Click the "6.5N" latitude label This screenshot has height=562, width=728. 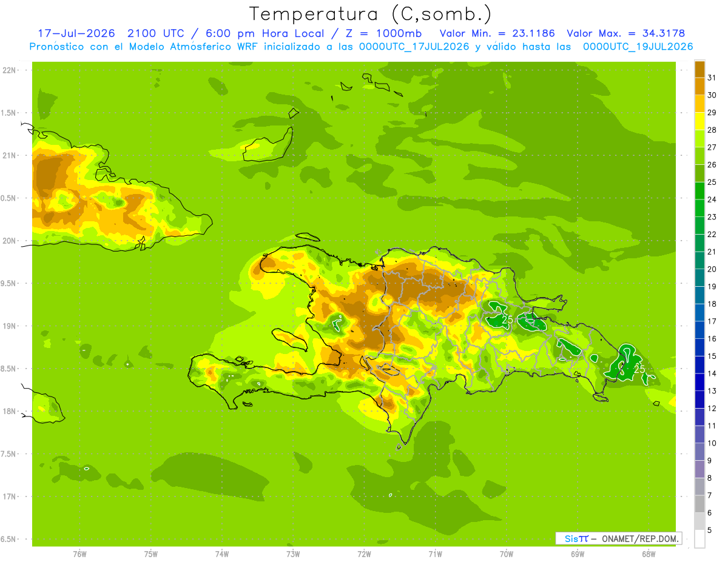(9, 540)
